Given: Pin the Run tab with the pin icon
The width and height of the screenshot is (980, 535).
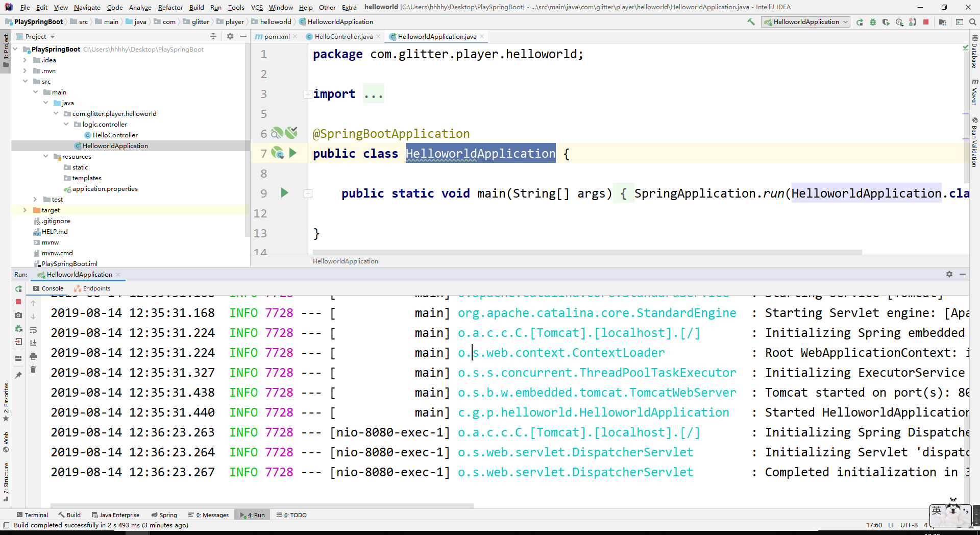Looking at the screenshot, I should pos(18,375).
